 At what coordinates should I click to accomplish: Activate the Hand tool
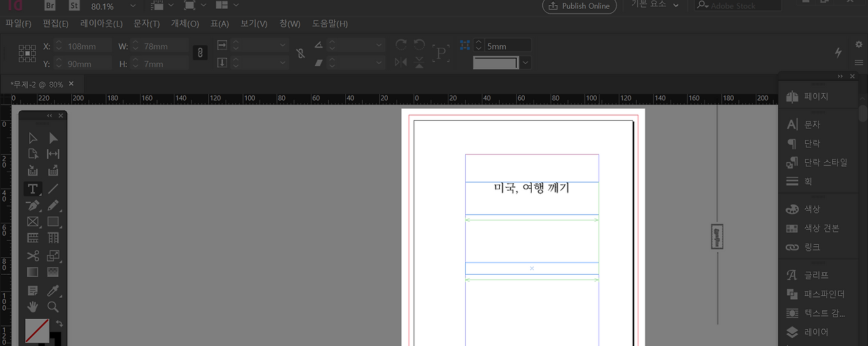click(32, 307)
